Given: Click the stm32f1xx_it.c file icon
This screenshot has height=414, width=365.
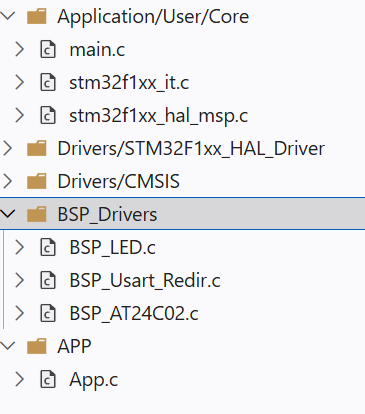Looking at the screenshot, I should (x=48, y=82).
